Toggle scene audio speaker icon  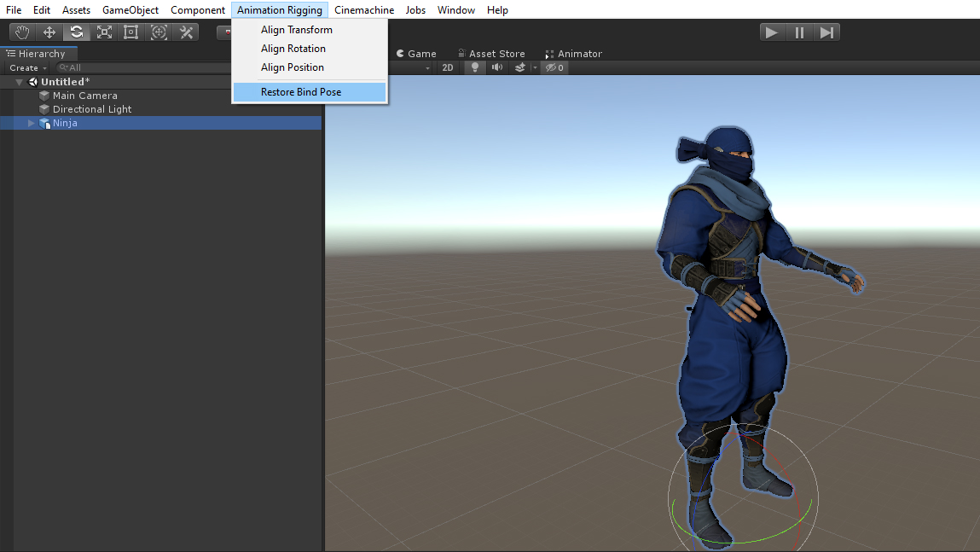pos(497,67)
